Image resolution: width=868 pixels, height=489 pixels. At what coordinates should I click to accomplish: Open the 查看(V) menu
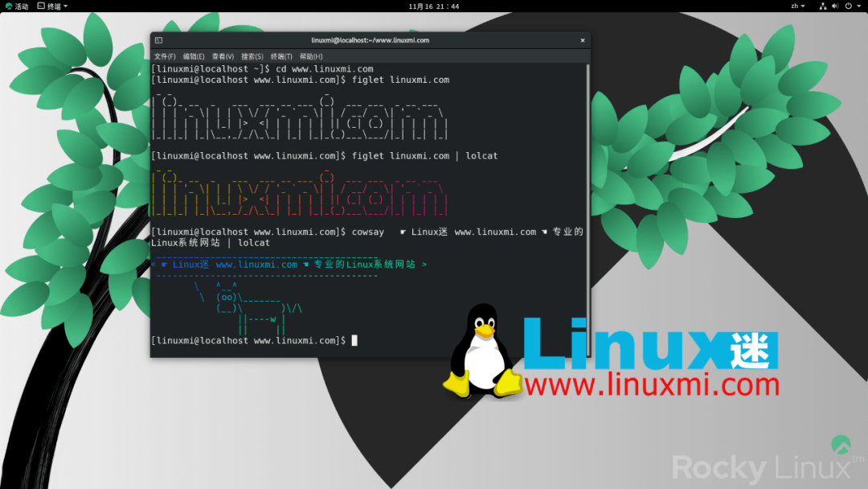(x=223, y=56)
